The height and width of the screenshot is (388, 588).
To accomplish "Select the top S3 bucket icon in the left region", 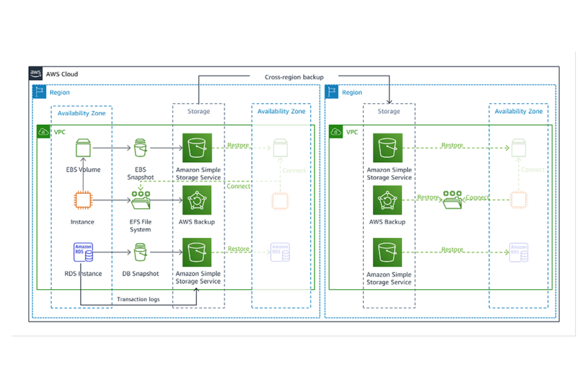I will [197, 148].
